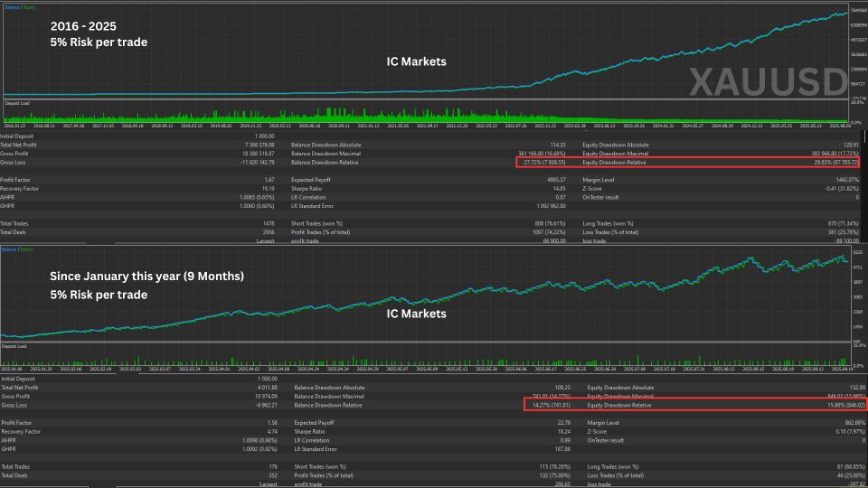Select Equity Drawdown Absolute value 132.89
Image resolution: width=868 pixels, height=488 pixels.
(x=859, y=388)
